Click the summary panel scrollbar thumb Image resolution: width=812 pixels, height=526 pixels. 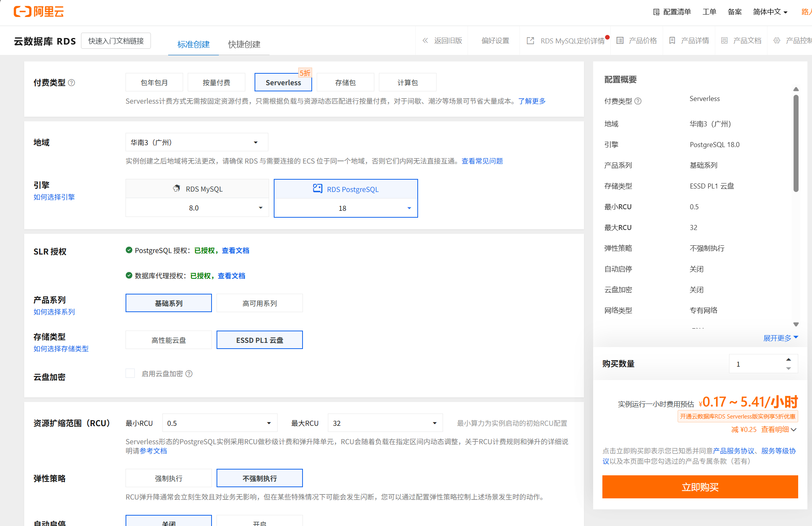click(796, 143)
